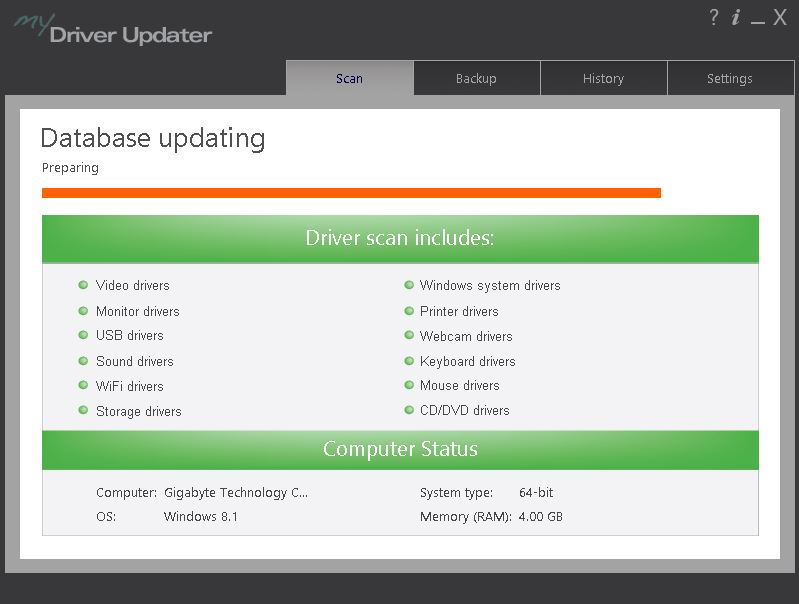Open the help question mark icon
The image size is (799, 604).
[714, 17]
